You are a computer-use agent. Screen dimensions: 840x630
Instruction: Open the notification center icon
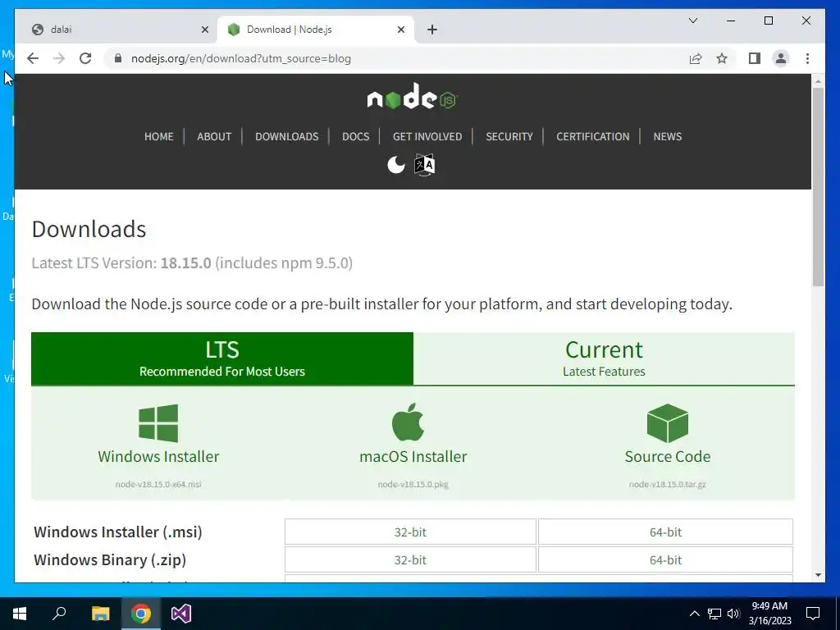pos(813,614)
